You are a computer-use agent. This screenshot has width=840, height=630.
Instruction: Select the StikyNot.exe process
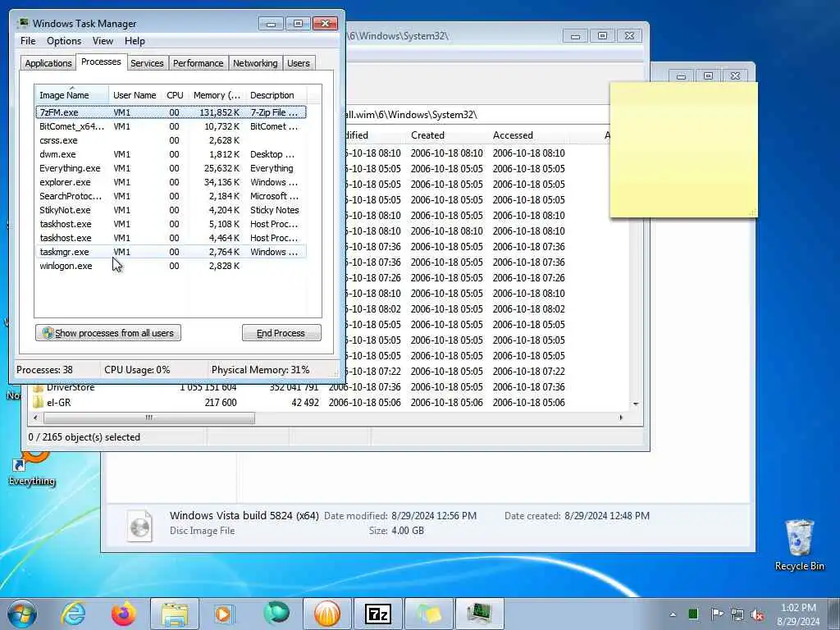pos(171,210)
